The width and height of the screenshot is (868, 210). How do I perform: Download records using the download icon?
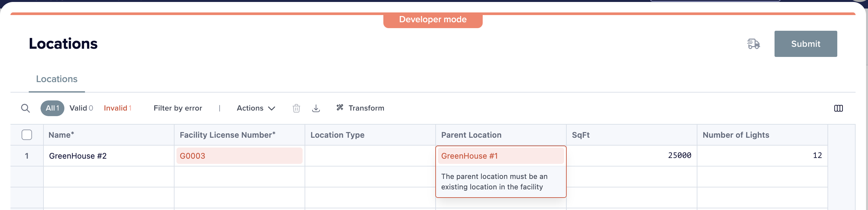click(x=316, y=108)
